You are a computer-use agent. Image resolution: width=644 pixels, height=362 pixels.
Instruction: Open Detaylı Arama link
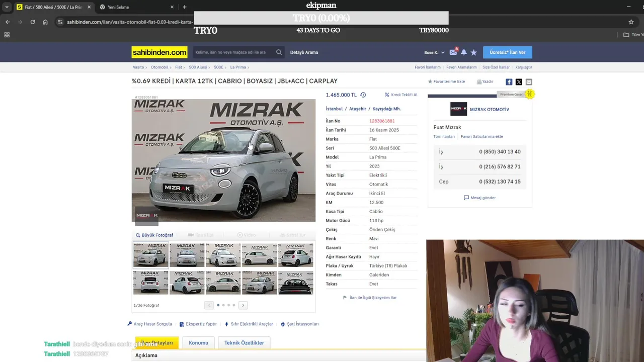pos(304,52)
